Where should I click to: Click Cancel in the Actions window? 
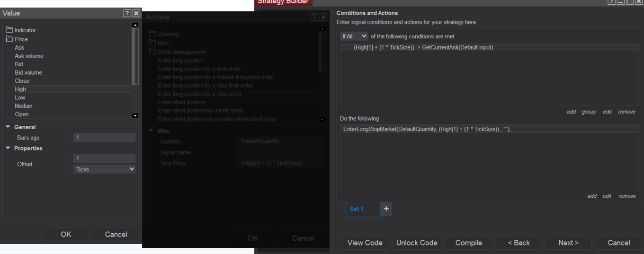(303, 238)
